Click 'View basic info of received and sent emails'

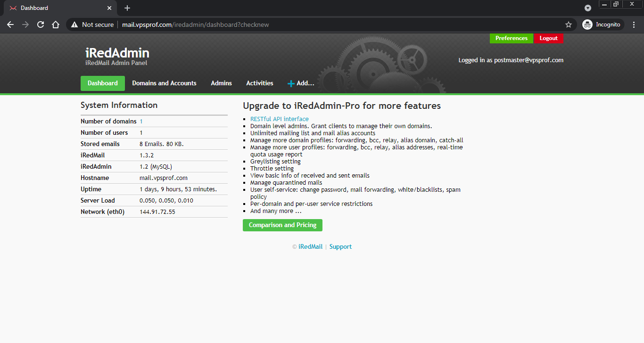(x=310, y=175)
